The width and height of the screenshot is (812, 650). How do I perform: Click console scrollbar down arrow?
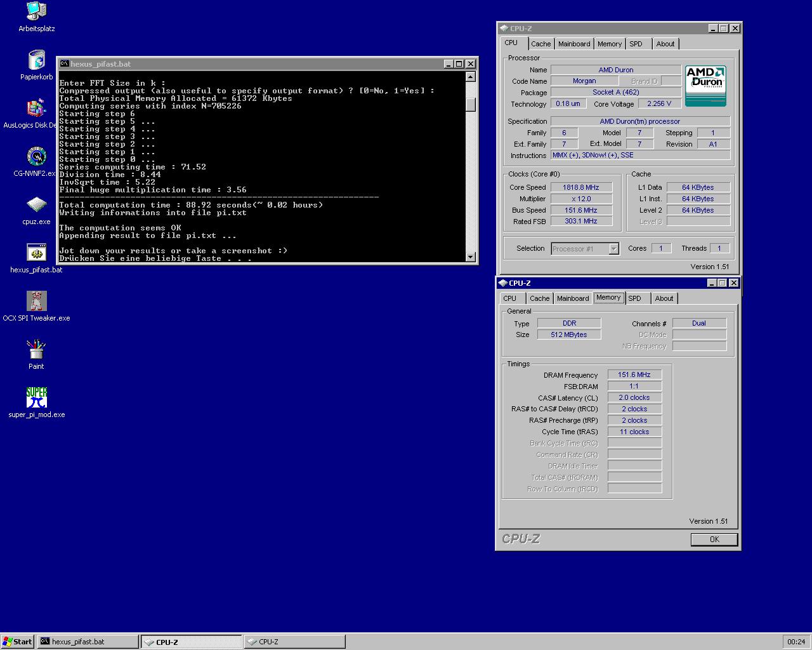[470, 257]
